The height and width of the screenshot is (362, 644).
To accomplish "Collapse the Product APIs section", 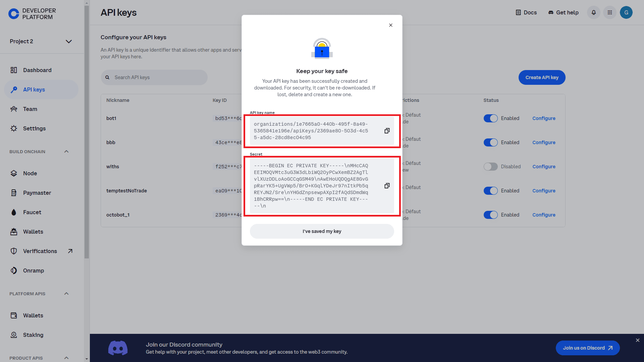I will [66, 358].
